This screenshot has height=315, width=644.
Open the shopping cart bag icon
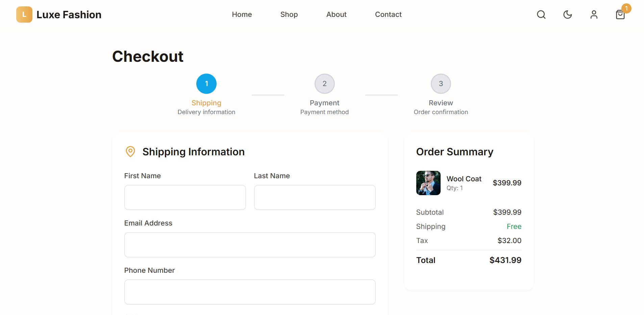(620, 15)
